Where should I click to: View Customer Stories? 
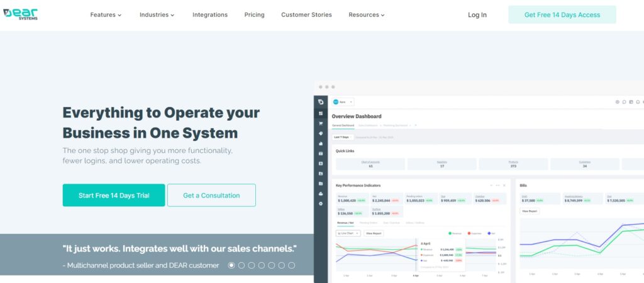(306, 15)
